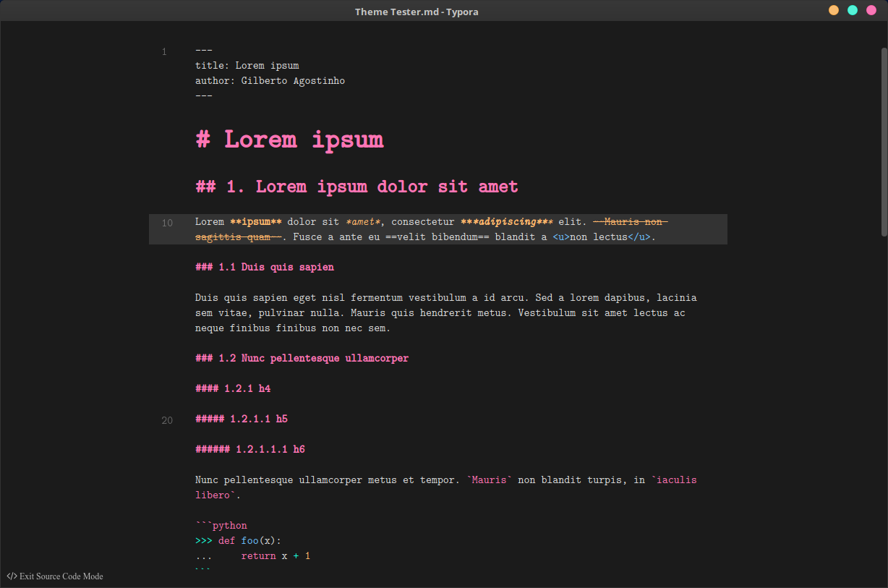The image size is (888, 588).
Task: Click the '```python' code fence line
Action: tap(221, 526)
